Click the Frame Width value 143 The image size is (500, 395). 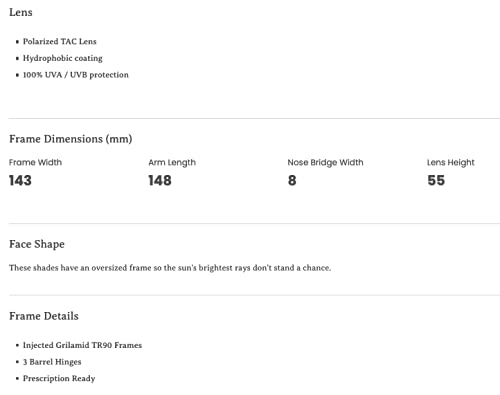tap(20, 180)
